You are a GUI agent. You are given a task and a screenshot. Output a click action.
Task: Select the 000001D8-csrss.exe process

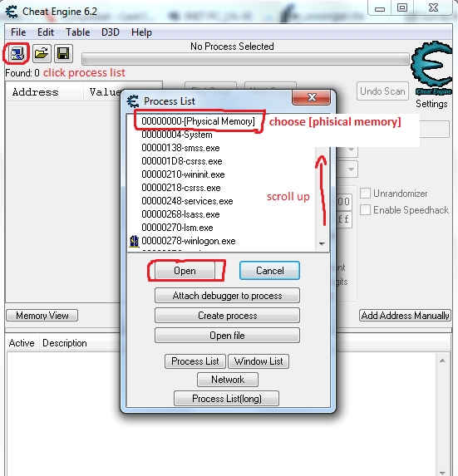(x=181, y=161)
